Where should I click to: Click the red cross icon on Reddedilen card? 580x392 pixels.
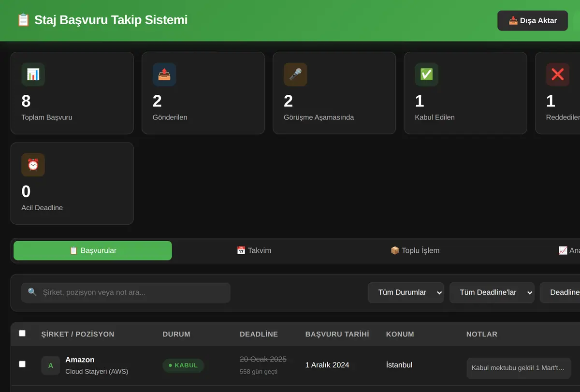558,74
